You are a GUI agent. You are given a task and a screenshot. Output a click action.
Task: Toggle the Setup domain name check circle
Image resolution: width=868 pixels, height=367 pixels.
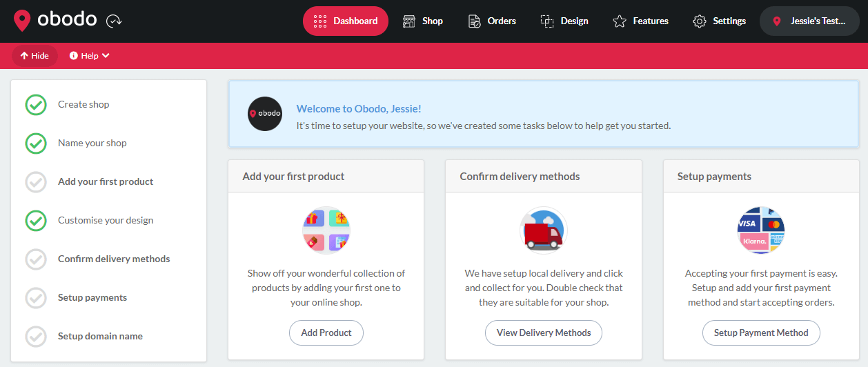click(x=36, y=337)
